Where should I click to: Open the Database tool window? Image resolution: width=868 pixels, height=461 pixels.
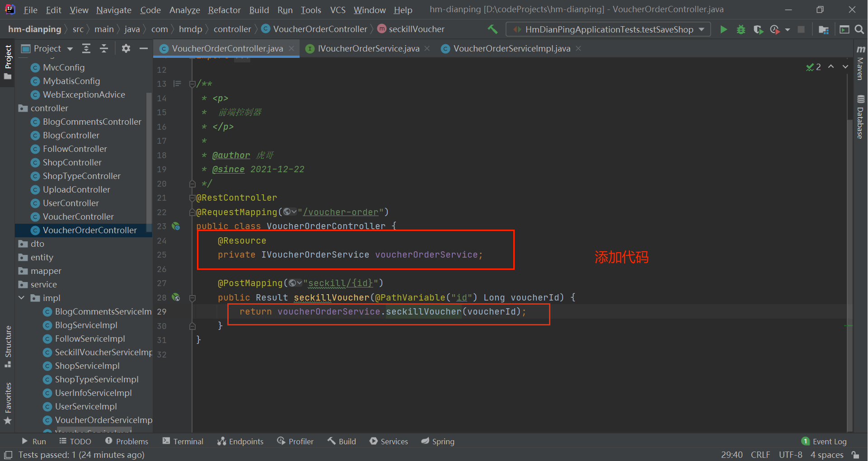[860, 117]
